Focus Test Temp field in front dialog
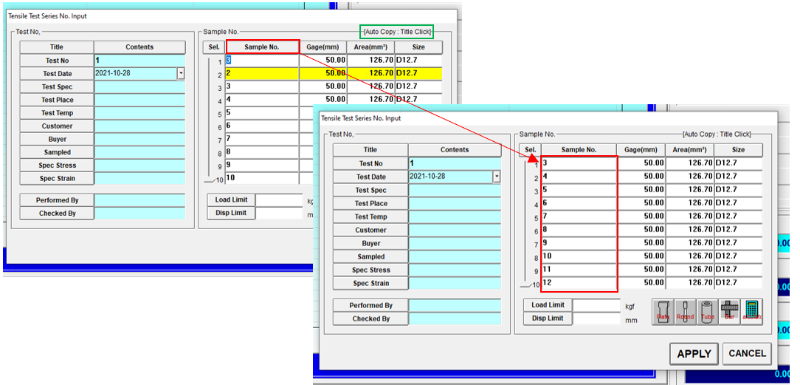This screenshot has height=385, width=800. [455, 217]
